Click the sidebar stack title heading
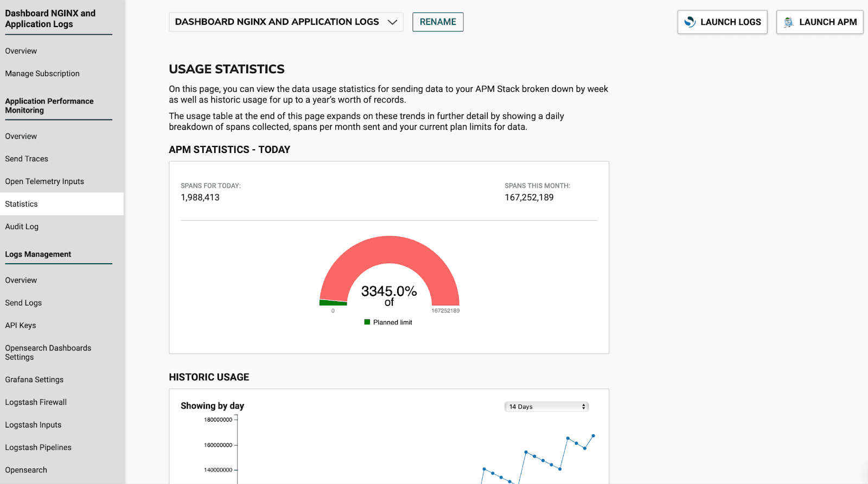868x484 pixels. coord(50,18)
